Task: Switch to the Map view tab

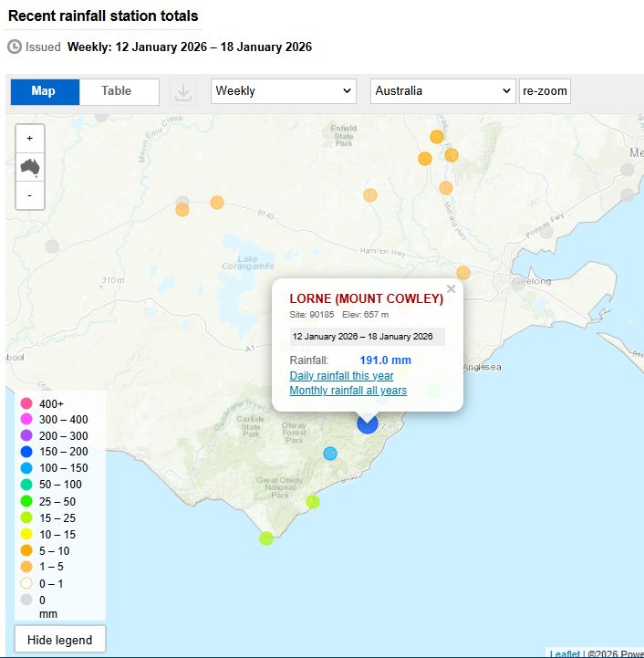Action: pyautogui.click(x=44, y=91)
